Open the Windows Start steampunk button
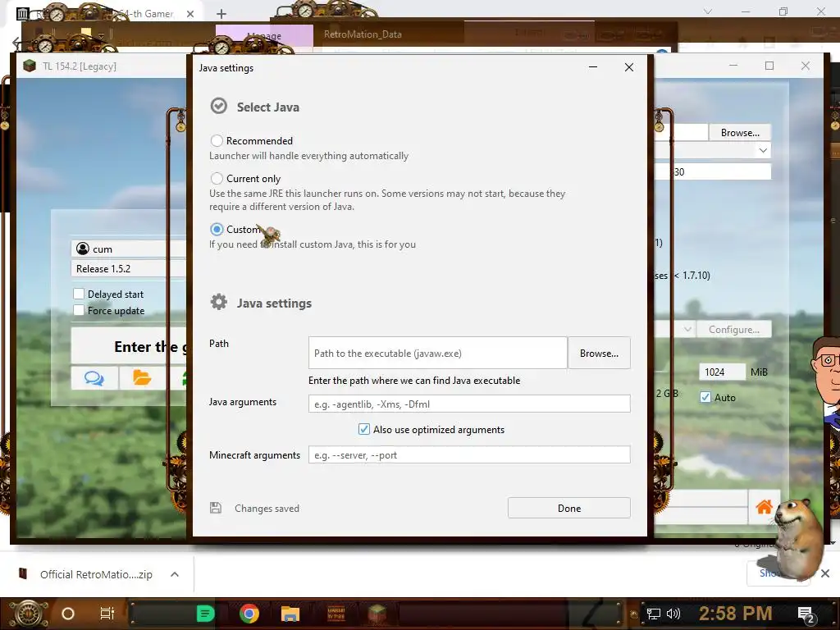The image size is (840, 630). (28, 614)
